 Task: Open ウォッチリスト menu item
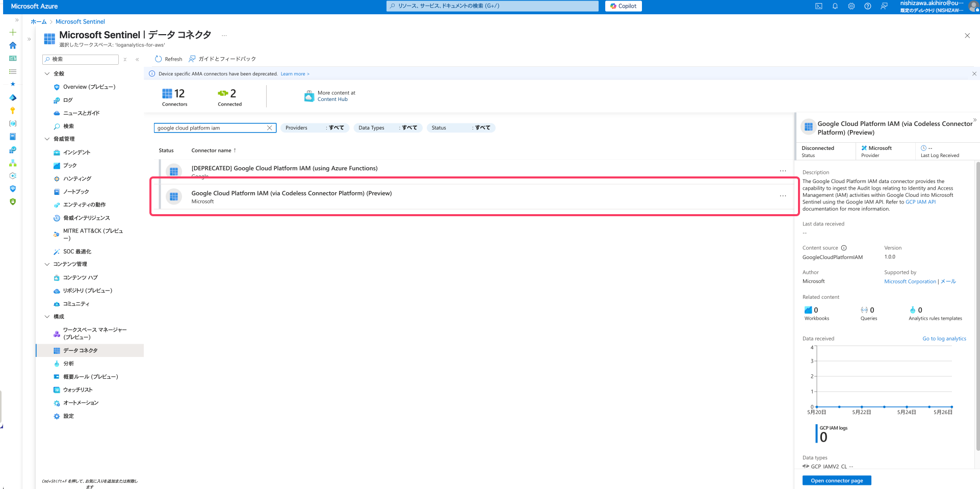pyautogui.click(x=78, y=390)
